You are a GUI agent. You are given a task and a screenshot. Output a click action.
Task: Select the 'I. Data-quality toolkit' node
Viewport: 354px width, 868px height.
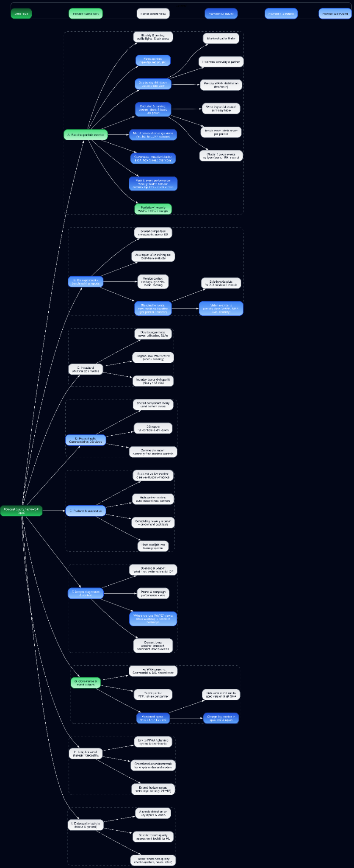point(86,825)
